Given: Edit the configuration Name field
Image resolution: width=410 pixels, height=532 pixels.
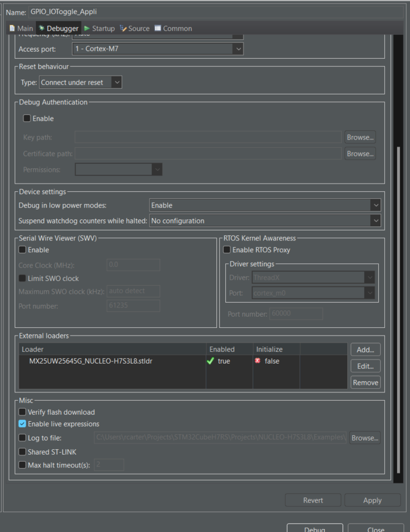Looking at the screenshot, I should pyautogui.click(x=216, y=12).
